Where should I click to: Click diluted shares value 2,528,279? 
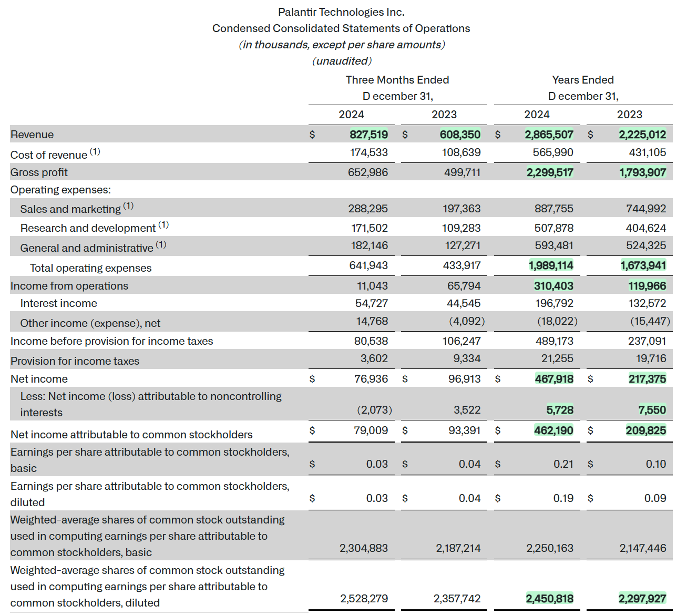click(364, 599)
